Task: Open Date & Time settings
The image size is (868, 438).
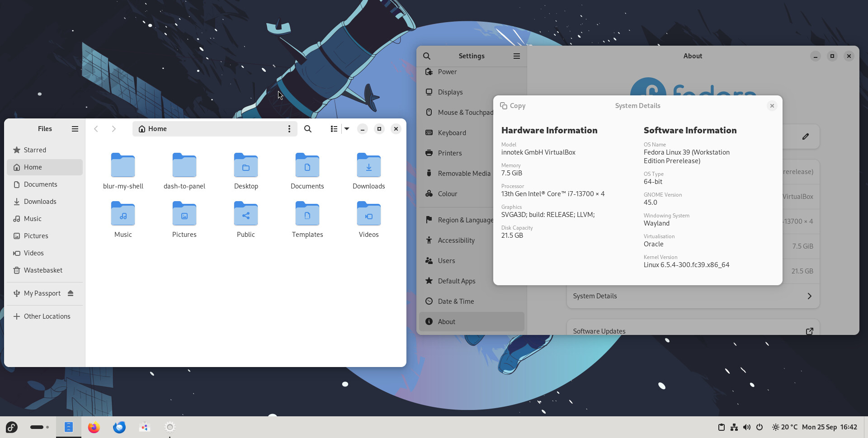Action: (x=472, y=301)
